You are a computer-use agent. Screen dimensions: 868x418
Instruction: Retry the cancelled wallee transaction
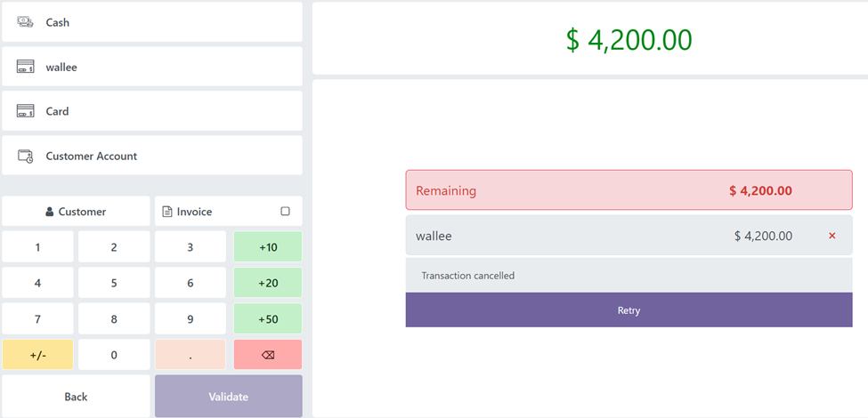point(629,310)
